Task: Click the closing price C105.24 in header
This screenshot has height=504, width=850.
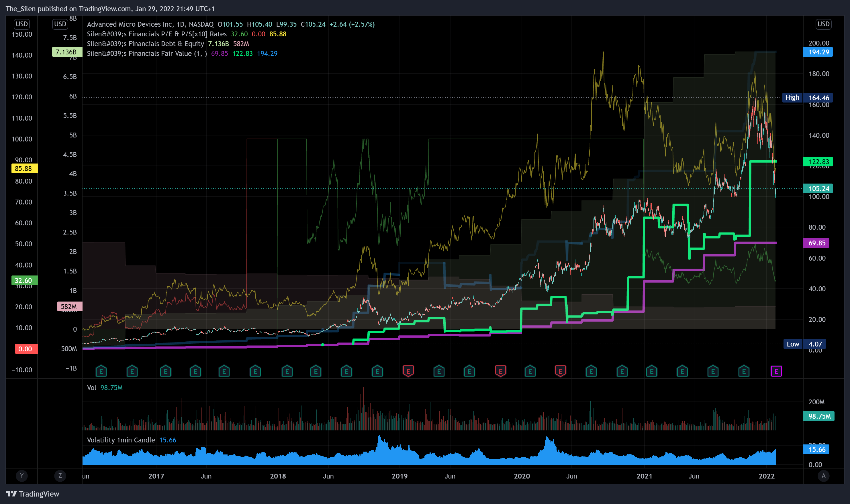Action: 313,24
